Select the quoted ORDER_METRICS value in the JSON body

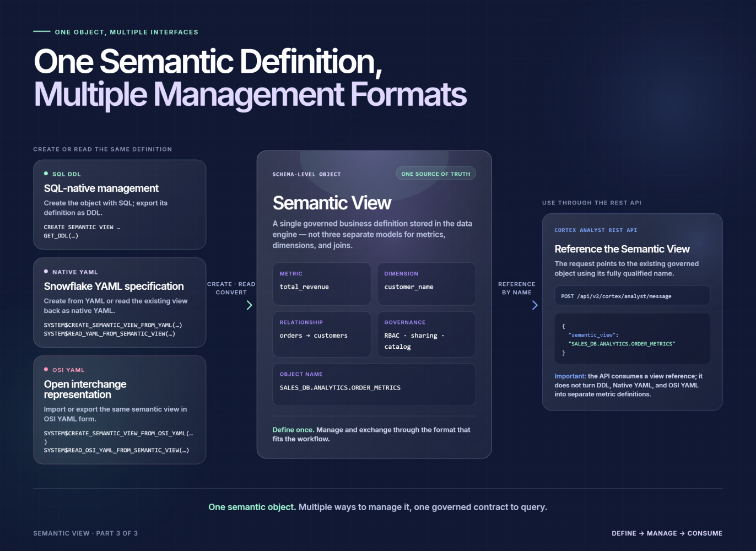[622, 344]
